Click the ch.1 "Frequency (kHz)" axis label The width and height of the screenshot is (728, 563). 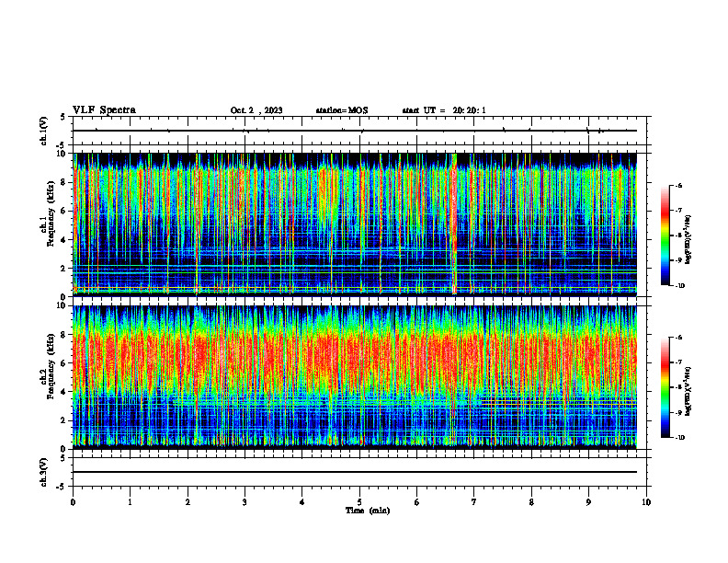(51, 213)
